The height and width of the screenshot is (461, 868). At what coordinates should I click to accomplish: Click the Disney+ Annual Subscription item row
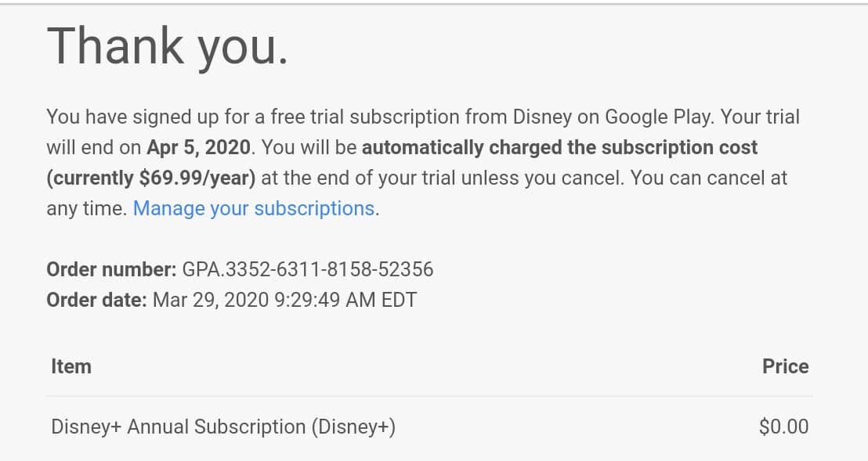[222, 426]
